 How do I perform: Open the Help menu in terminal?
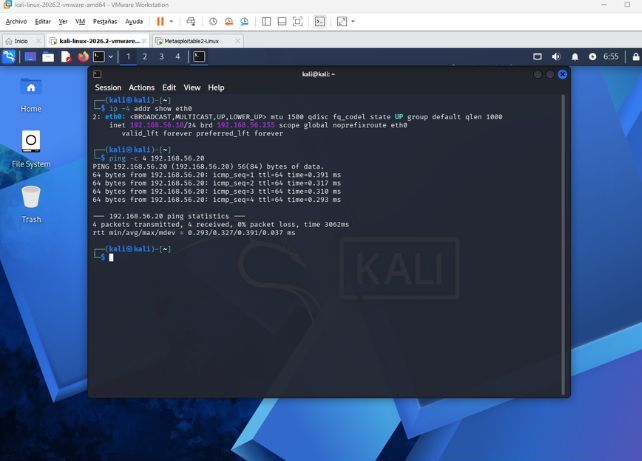(216, 88)
